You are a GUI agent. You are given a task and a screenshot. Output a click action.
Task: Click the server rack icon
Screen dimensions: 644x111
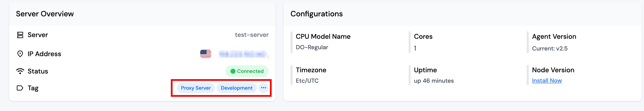tap(20, 35)
